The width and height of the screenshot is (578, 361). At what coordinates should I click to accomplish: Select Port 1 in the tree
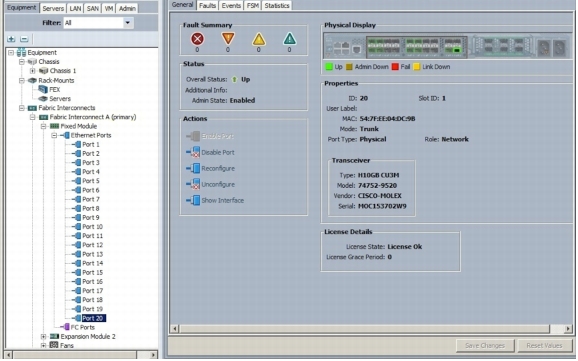pyautogui.click(x=91, y=145)
